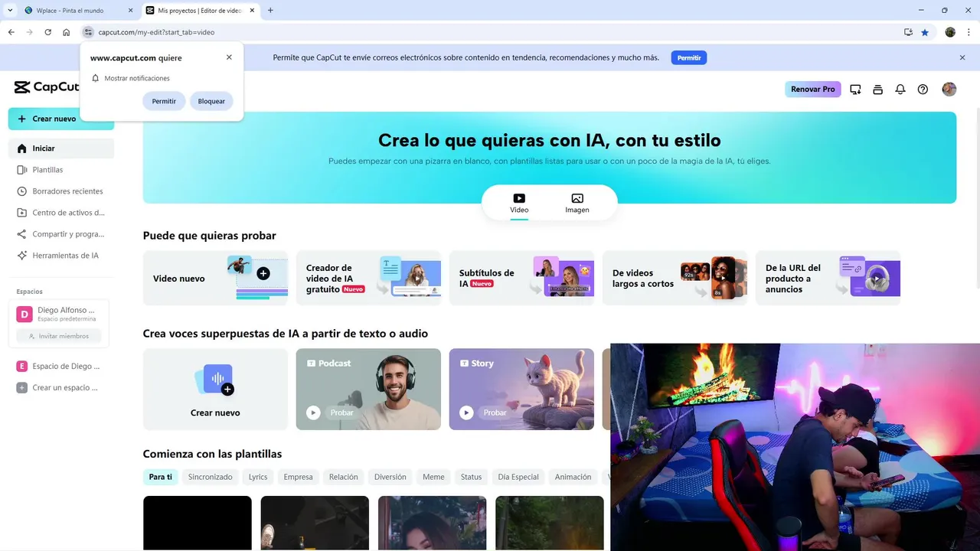Click the CapCut logo
980x551 pixels.
tap(46, 87)
